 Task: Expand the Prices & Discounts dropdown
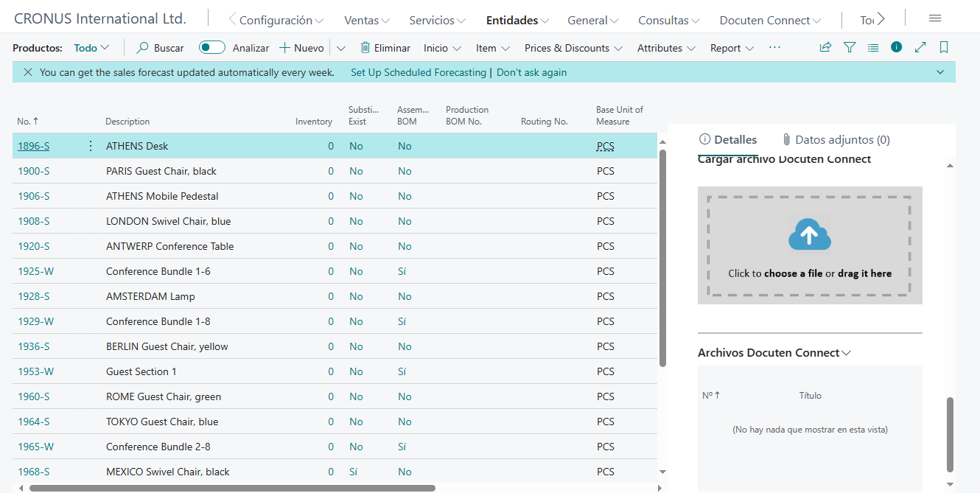coord(573,48)
